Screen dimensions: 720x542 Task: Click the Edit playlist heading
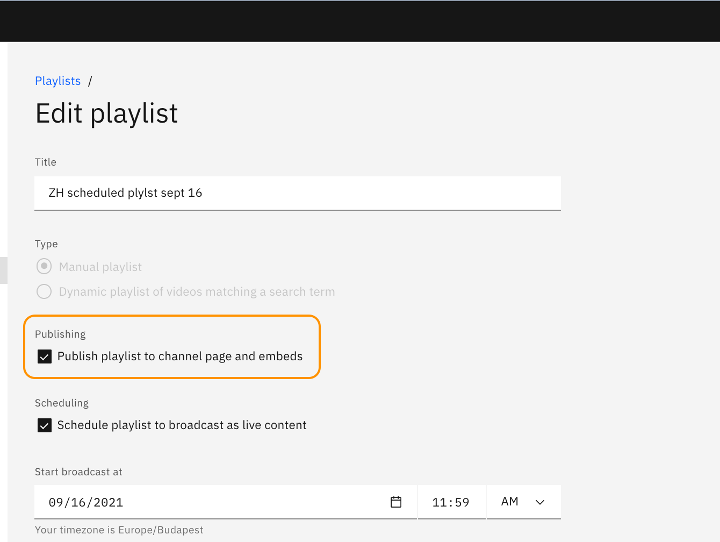tap(107, 113)
